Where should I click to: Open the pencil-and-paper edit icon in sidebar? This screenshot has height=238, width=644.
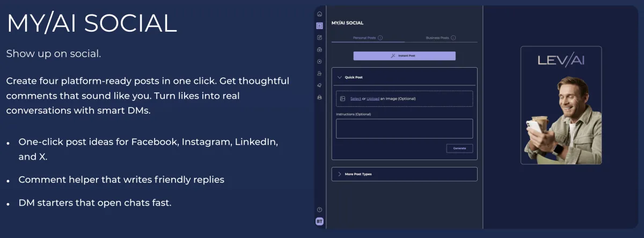click(319, 38)
